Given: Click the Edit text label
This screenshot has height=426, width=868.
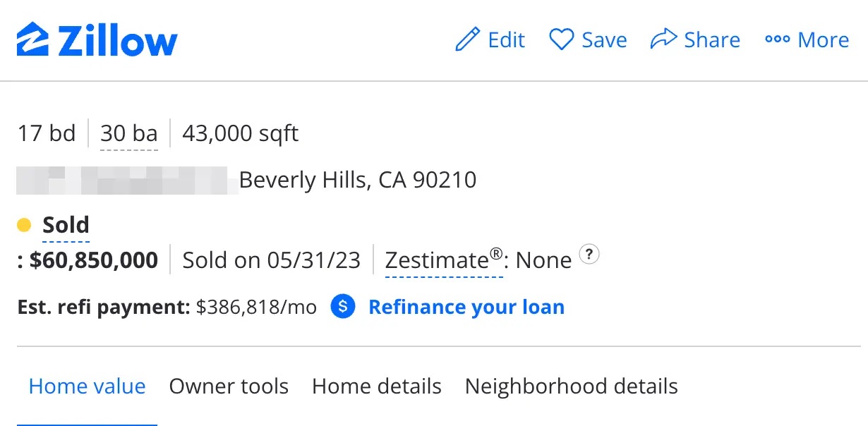Looking at the screenshot, I should click(506, 39).
